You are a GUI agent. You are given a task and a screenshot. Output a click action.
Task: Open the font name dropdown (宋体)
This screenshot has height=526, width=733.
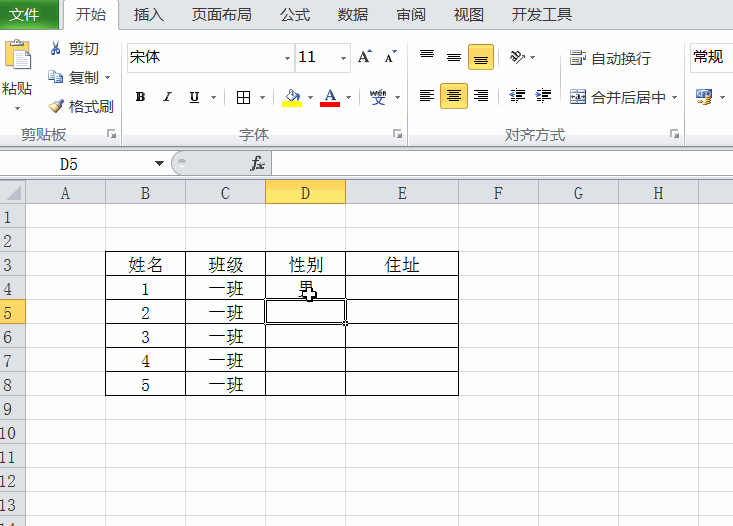tap(288, 58)
